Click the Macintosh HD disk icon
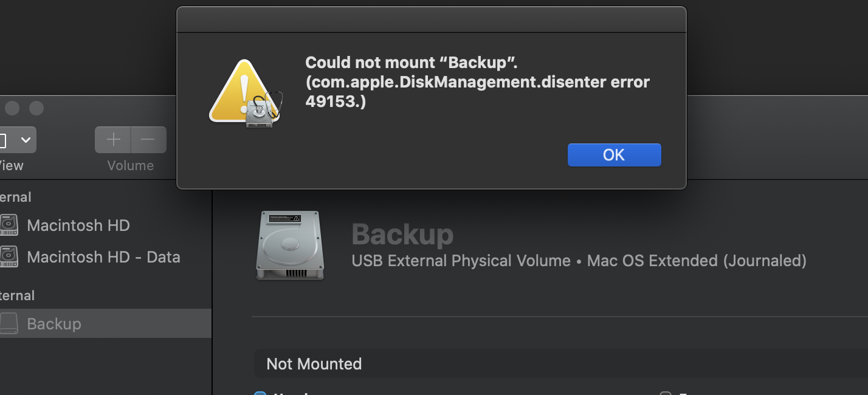868x395 pixels. click(x=9, y=225)
